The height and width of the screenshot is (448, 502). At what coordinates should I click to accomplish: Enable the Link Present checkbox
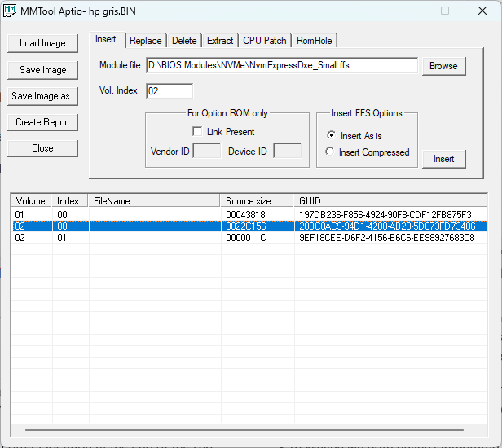click(197, 132)
